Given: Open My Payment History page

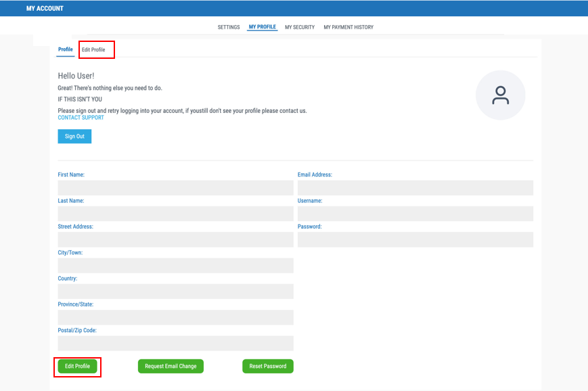Looking at the screenshot, I should 348,28.
